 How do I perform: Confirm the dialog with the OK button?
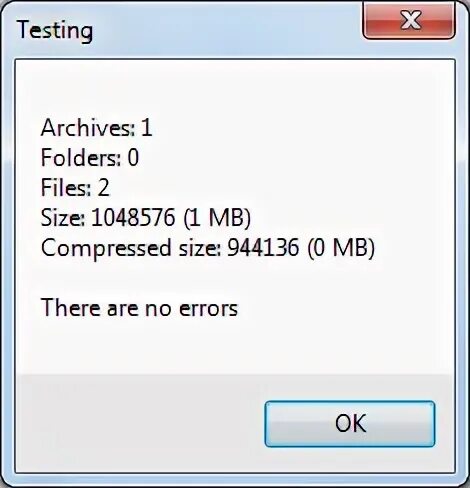(350, 424)
